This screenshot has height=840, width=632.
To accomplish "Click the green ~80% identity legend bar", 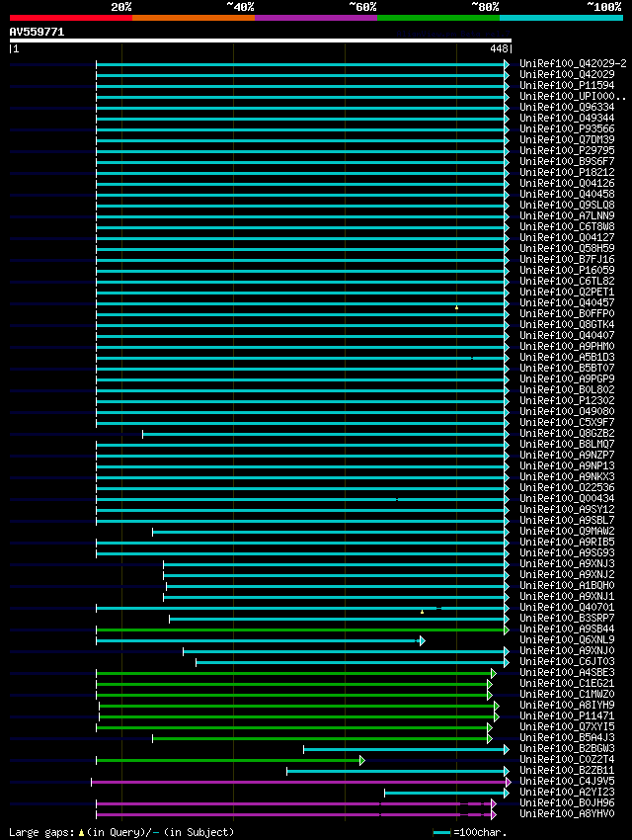I will [x=438, y=18].
